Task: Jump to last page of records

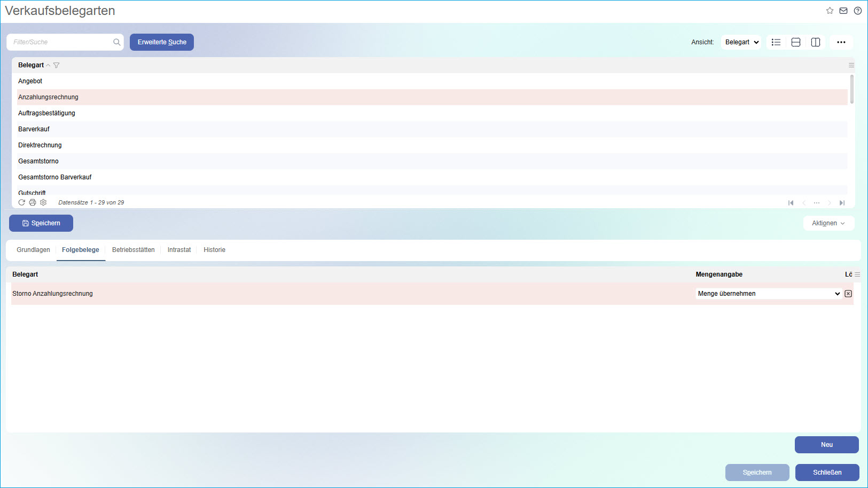Action: coord(842,203)
